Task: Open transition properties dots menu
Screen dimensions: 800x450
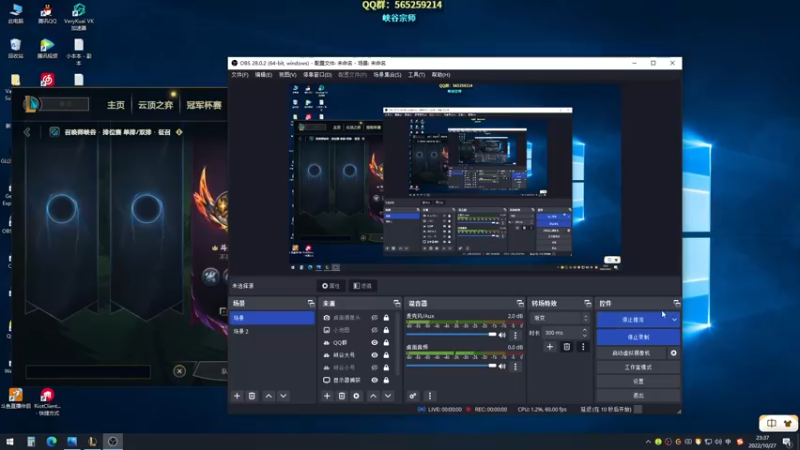Action: tap(583, 347)
